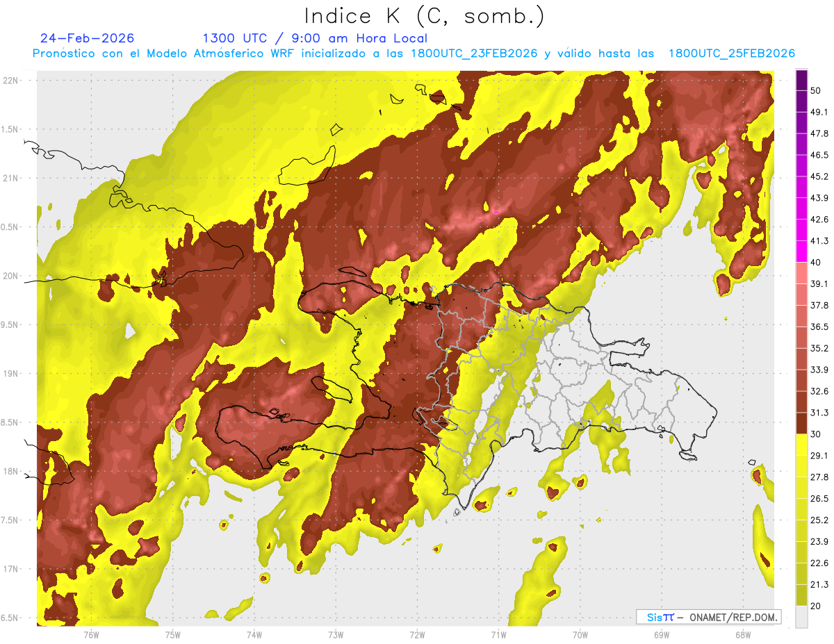Pick the bright yellow segment between 29.1 and 30
The height and width of the screenshot is (644, 834).
(x=801, y=445)
